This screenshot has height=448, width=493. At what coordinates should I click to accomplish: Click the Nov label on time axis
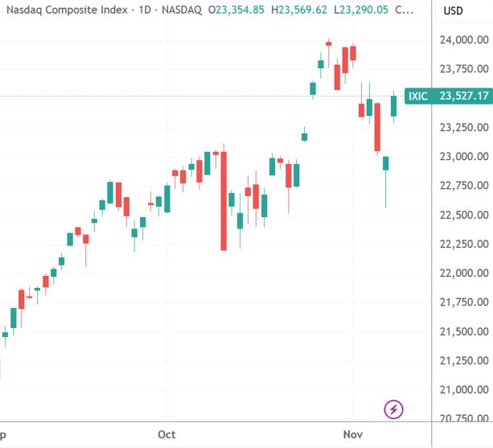352,434
